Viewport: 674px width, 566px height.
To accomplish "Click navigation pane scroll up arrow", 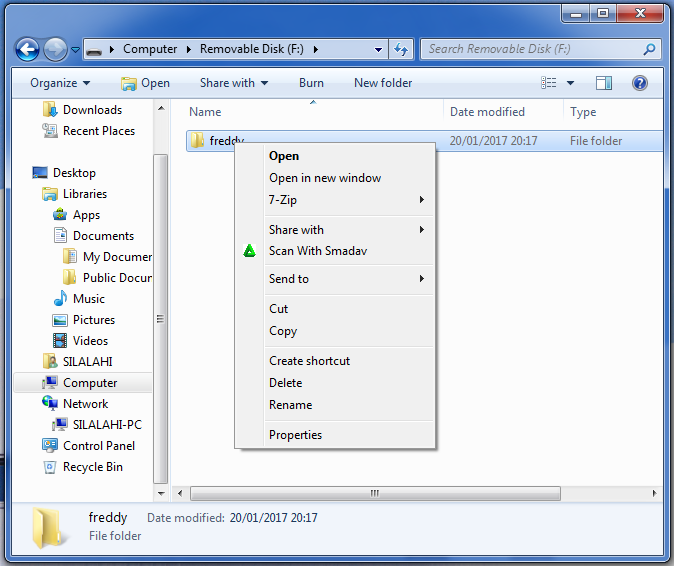I will click(x=161, y=108).
